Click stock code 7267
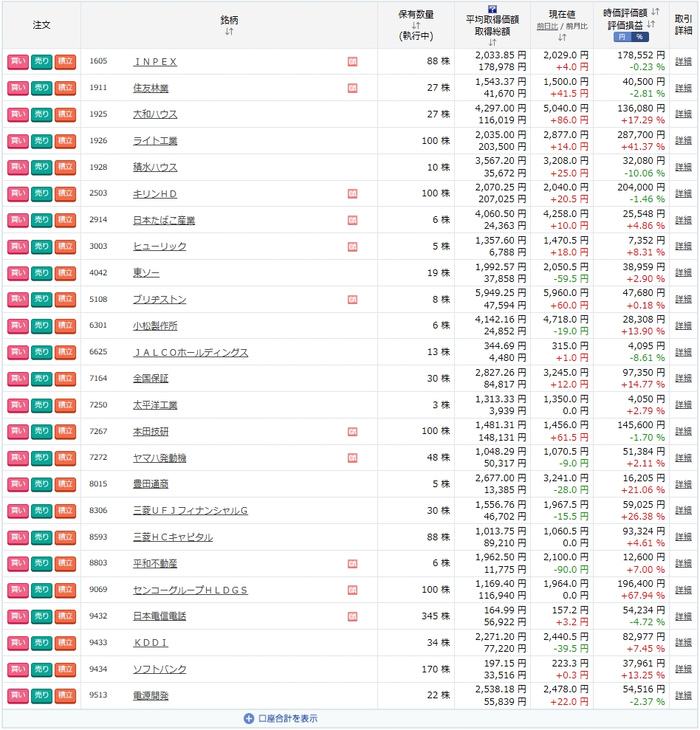 [98, 432]
